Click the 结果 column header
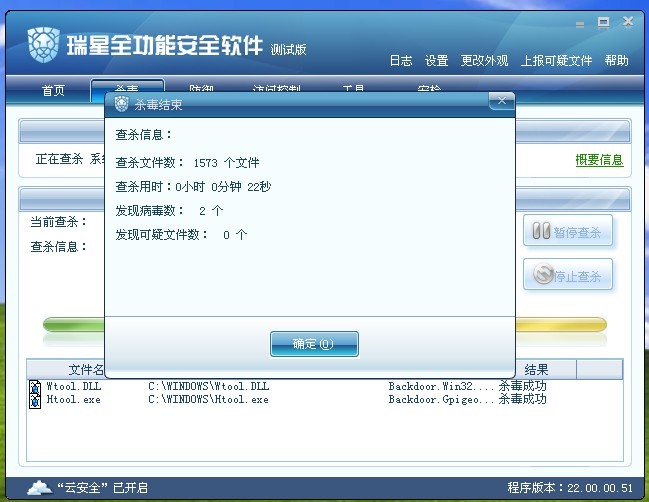The image size is (649, 502). 536,369
